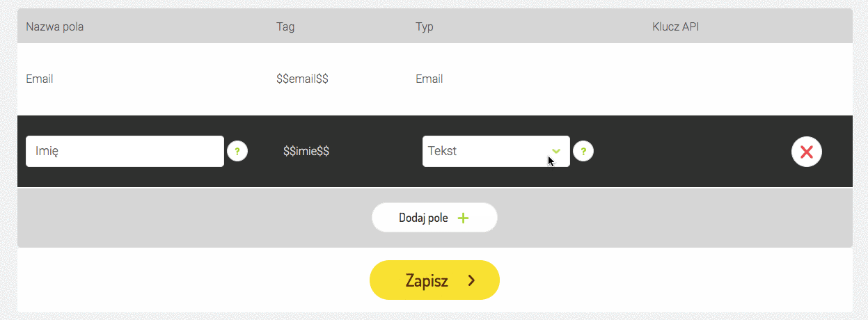Select the Nazwa pola column header
868x320 pixels.
(60, 26)
